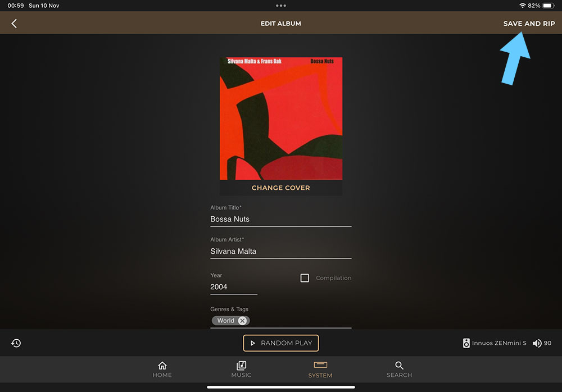Image resolution: width=562 pixels, height=392 pixels.
Task: Open the System tab
Action: tap(320, 369)
